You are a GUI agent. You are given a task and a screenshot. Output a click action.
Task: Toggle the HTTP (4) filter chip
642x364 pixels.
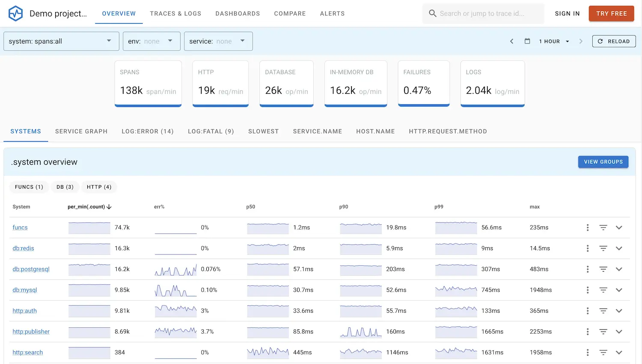point(99,187)
